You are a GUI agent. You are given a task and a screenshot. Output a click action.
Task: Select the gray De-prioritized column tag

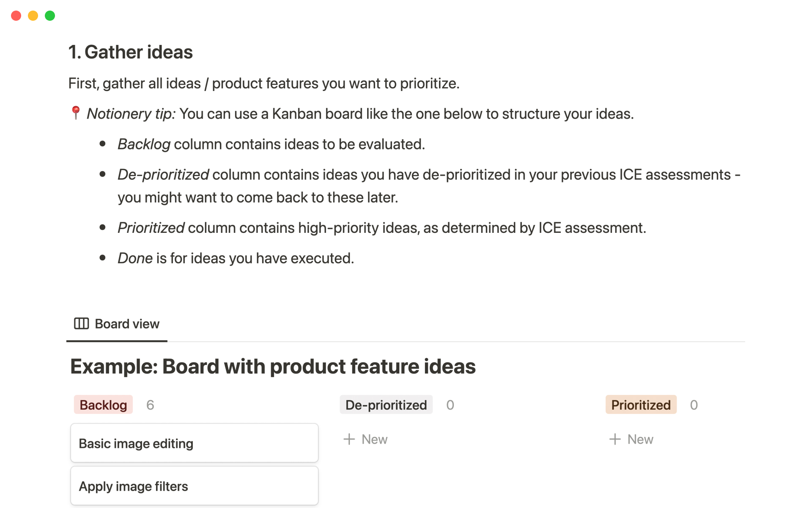point(386,405)
